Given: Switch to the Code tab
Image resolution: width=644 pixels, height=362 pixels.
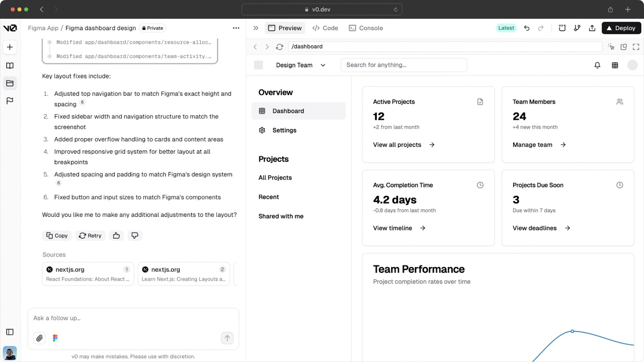Looking at the screenshot, I should click(x=325, y=28).
